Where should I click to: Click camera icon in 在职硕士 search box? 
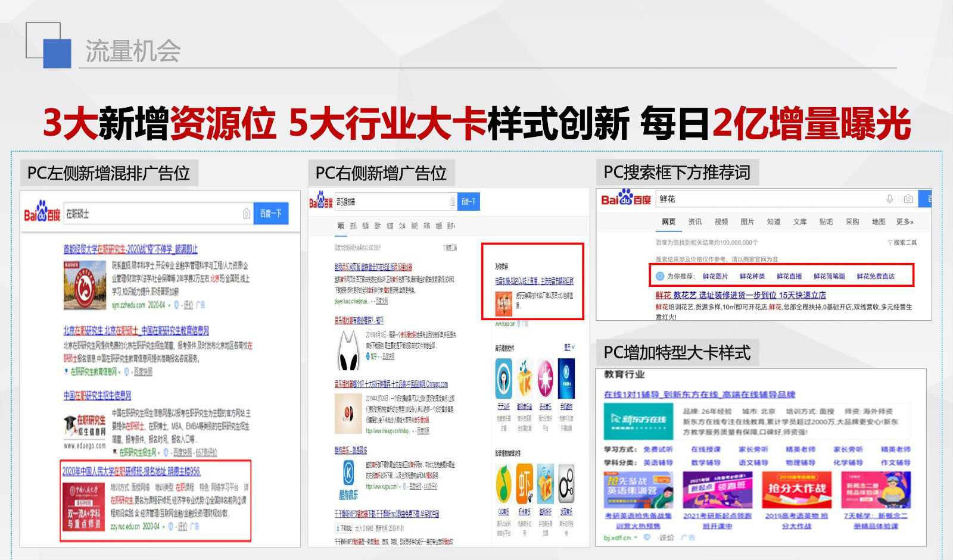[247, 214]
